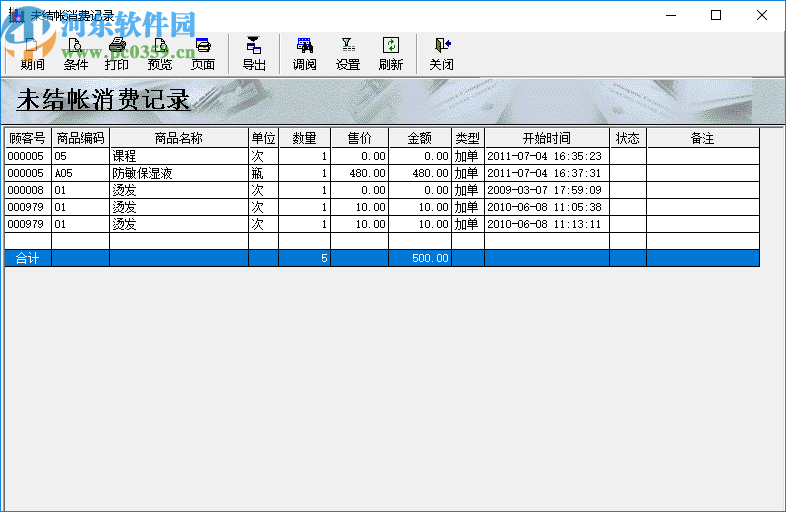Image resolution: width=786 pixels, height=512 pixels.
Task: Select the 480.00 price cell in 售价 column
Action: 359,173
